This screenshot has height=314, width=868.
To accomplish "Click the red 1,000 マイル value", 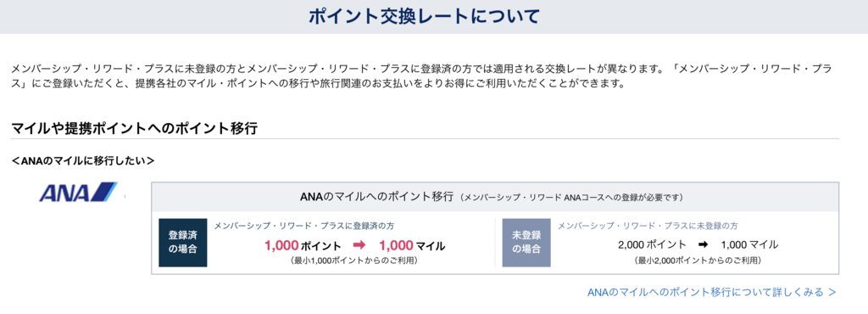I will click(412, 245).
